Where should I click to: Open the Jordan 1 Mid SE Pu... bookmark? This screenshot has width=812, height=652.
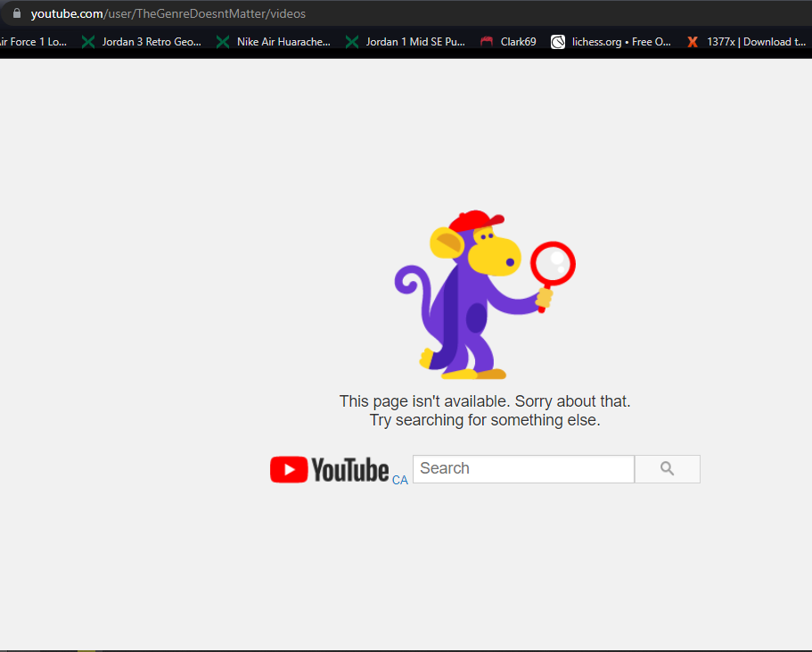pos(415,42)
